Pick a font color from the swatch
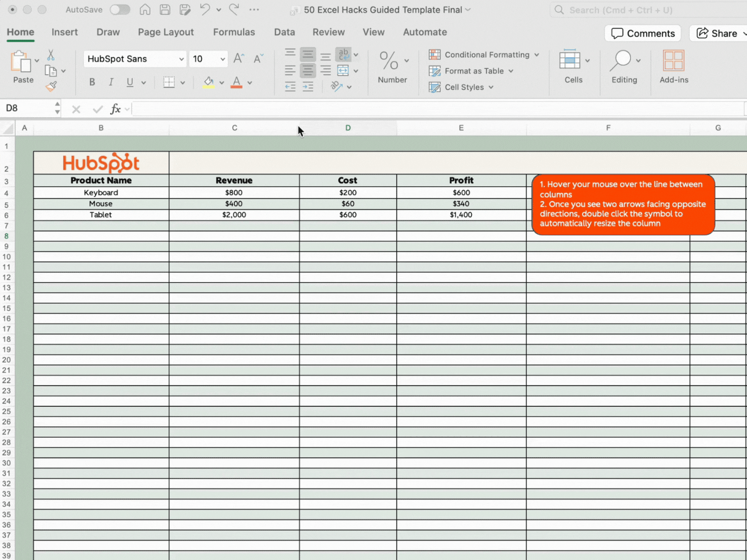Viewport: 747px width, 560px height. [x=236, y=82]
